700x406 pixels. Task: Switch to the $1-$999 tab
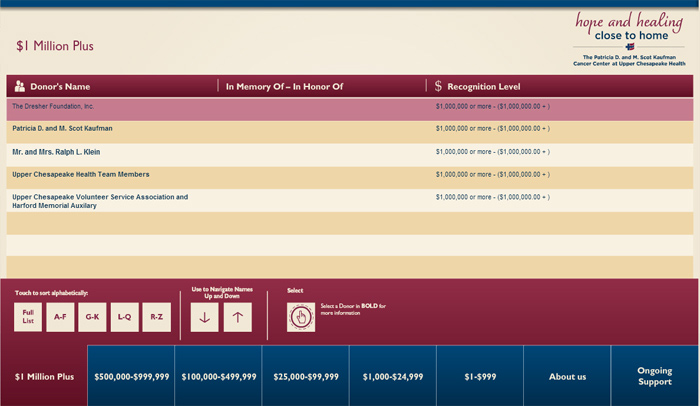(480, 376)
